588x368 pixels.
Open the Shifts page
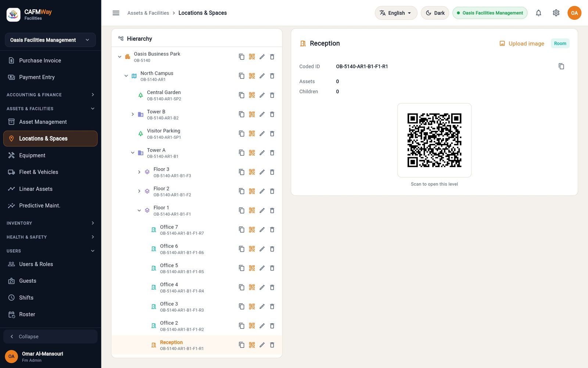[50, 298]
